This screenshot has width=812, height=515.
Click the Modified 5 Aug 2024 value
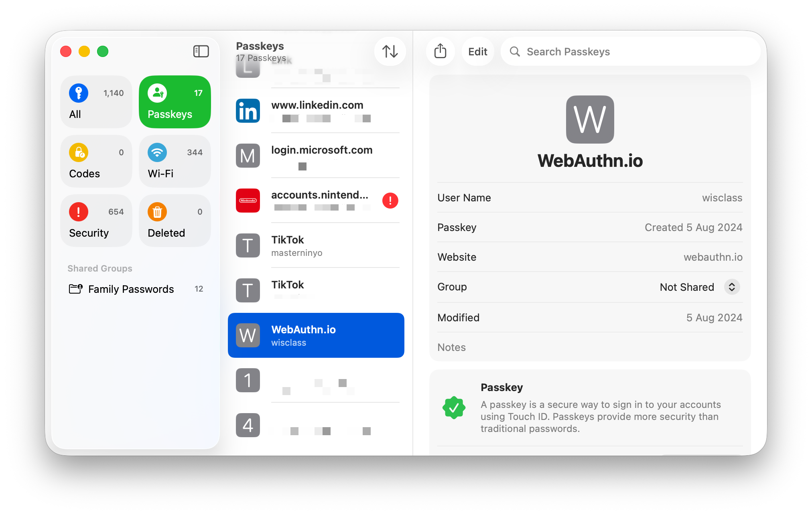coord(714,318)
